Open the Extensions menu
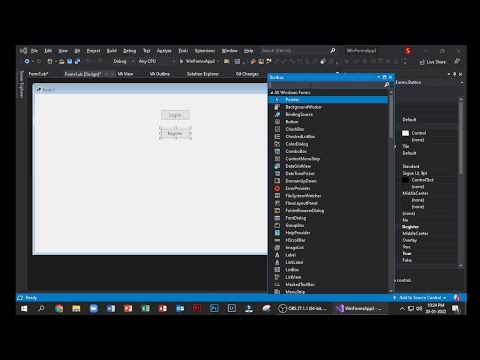This screenshot has height=360, width=480. point(205,51)
